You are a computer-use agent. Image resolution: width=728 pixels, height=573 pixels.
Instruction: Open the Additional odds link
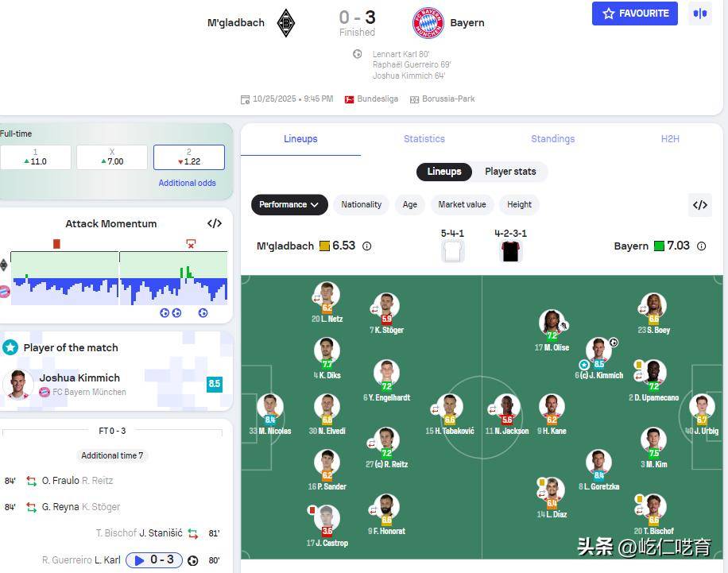click(x=187, y=183)
